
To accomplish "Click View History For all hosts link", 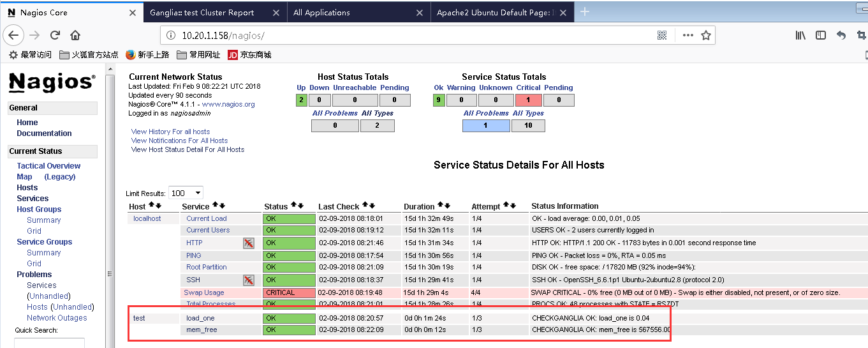I will [x=170, y=132].
